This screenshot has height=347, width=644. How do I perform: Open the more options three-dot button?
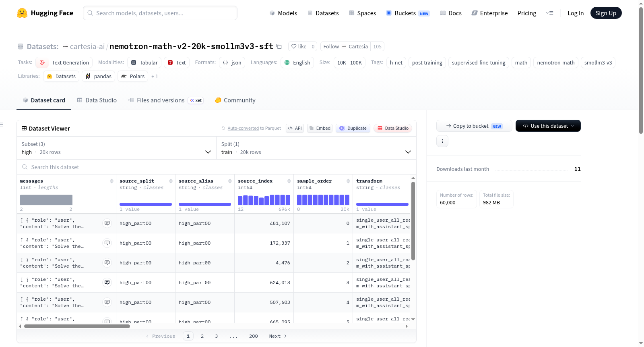click(442, 141)
